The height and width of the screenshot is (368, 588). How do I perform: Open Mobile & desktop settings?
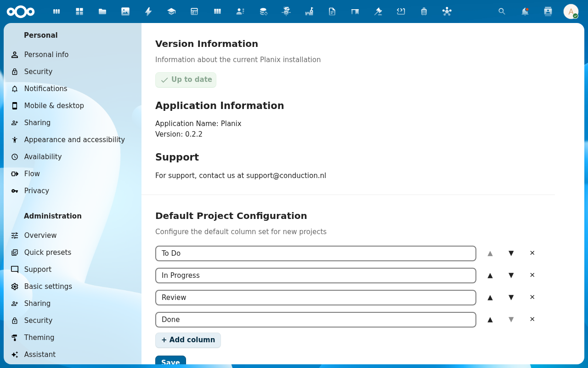pyautogui.click(x=73, y=106)
